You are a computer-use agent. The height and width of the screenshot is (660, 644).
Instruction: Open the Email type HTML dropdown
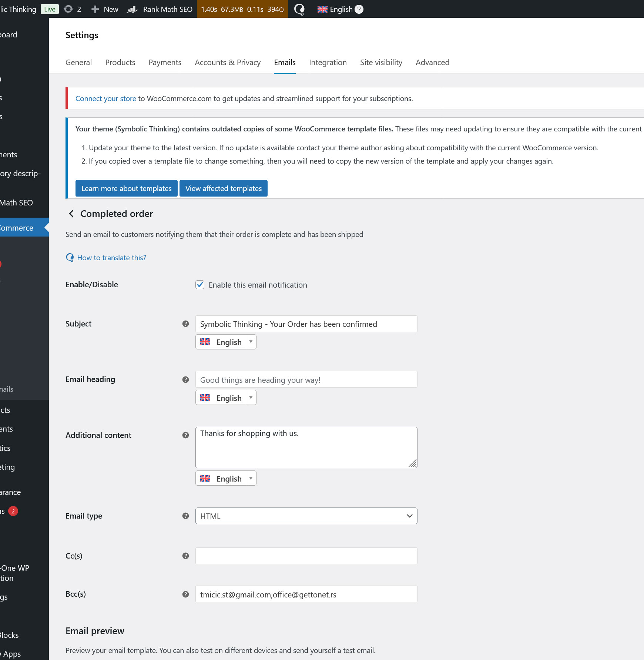pos(306,516)
